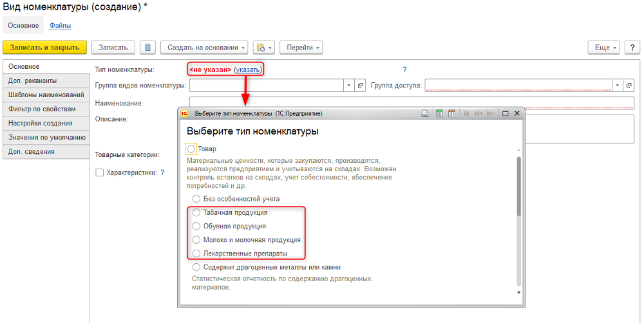Click into the Группа доступа field
The image size is (644, 323).
pyautogui.click(x=518, y=86)
